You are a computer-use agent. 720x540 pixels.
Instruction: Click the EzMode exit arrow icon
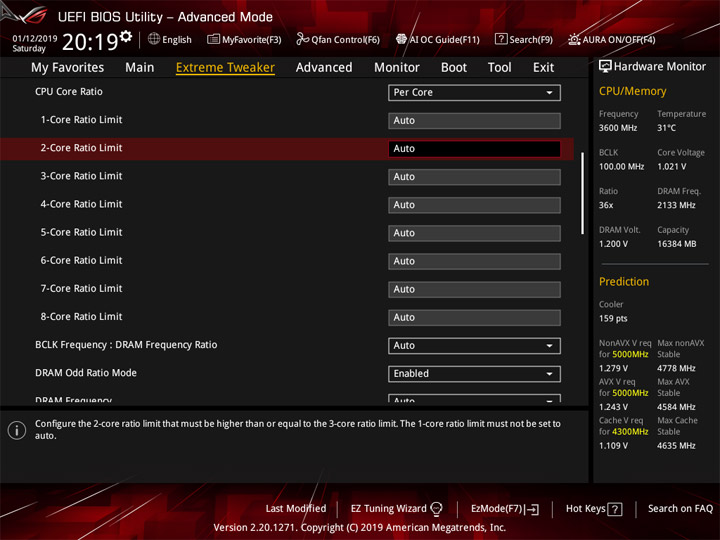coord(532,509)
